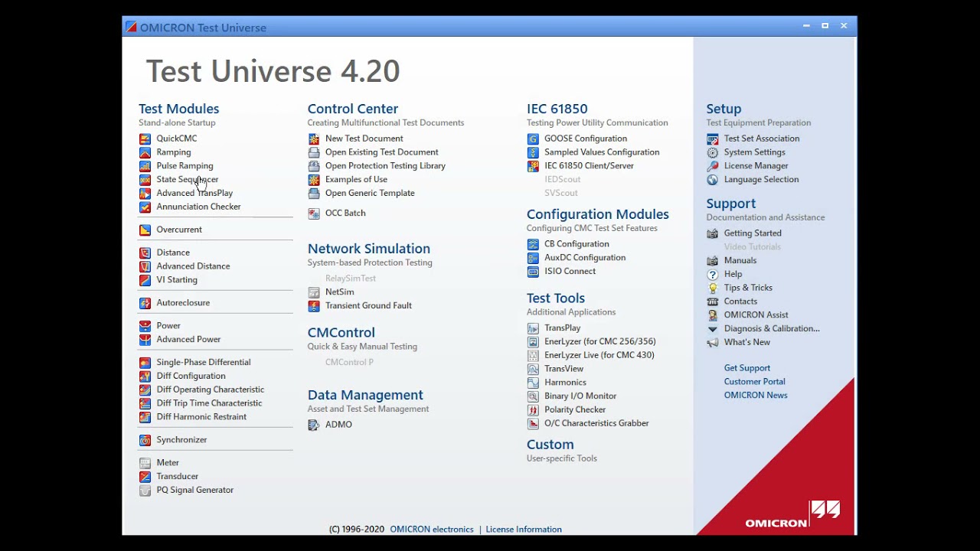The height and width of the screenshot is (551, 980).
Task: Click the Tips & Tricks lightbulb icon
Action: (713, 289)
